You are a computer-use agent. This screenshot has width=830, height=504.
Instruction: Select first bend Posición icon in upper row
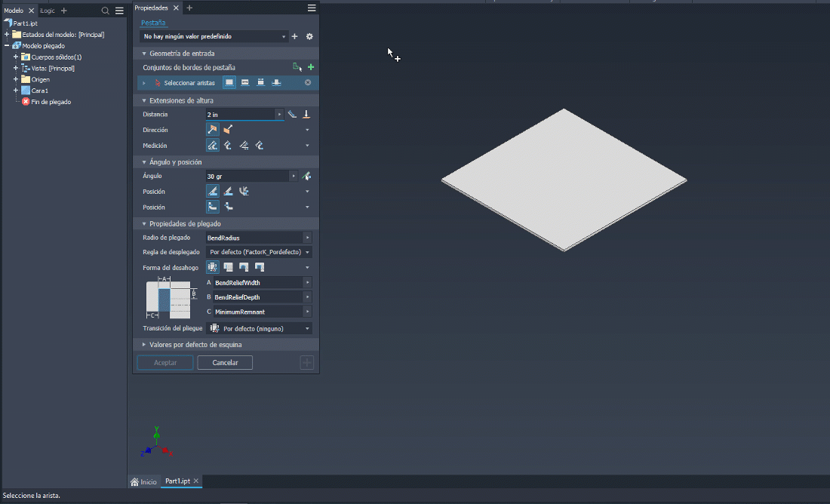tap(213, 192)
